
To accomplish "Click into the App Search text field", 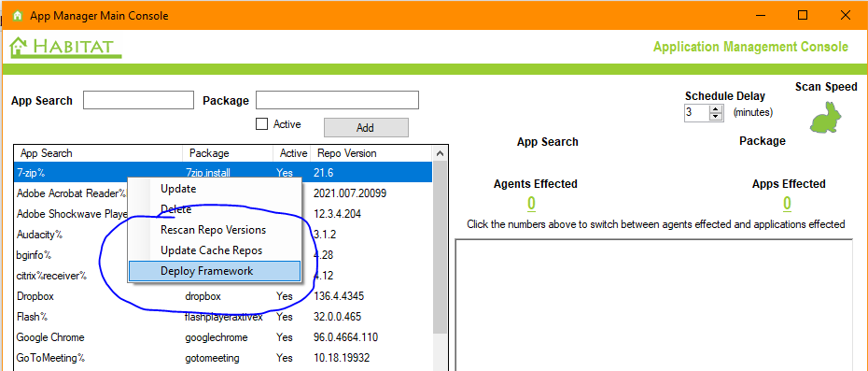I will click(x=138, y=100).
